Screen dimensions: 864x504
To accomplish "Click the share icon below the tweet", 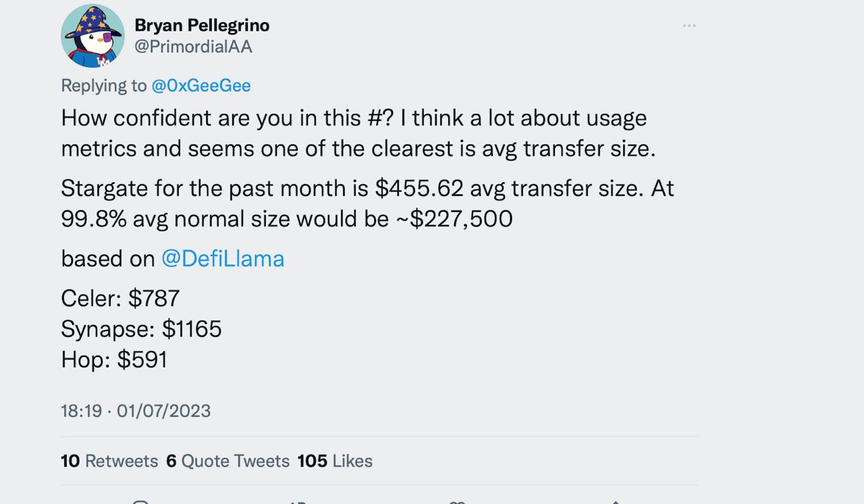I will pos(615,501).
